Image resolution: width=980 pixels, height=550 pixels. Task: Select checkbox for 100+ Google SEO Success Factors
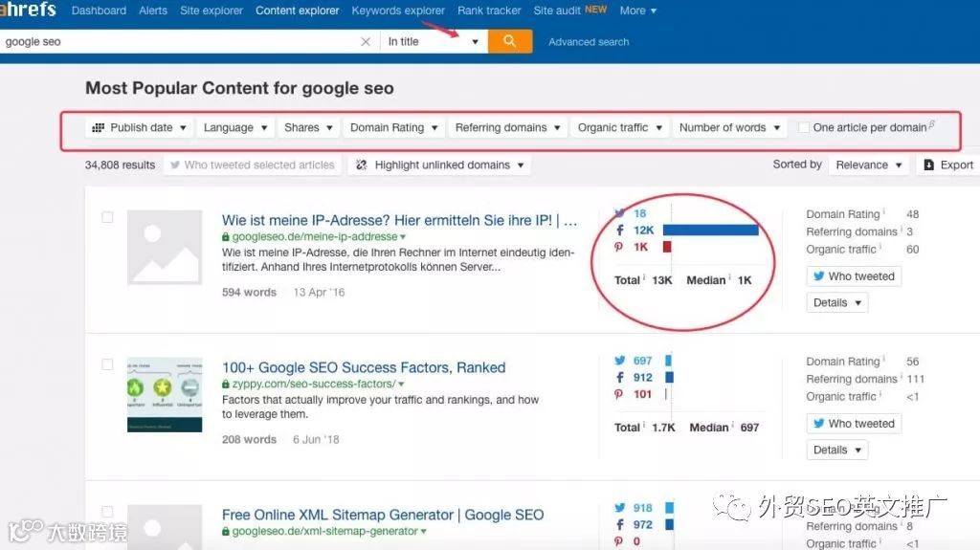pos(107,364)
